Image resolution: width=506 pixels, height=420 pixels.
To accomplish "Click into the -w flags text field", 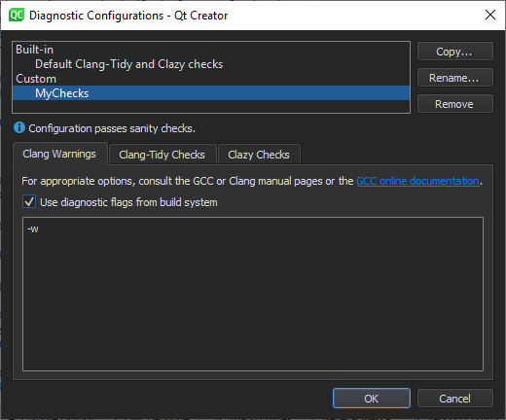I will coord(253,294).
